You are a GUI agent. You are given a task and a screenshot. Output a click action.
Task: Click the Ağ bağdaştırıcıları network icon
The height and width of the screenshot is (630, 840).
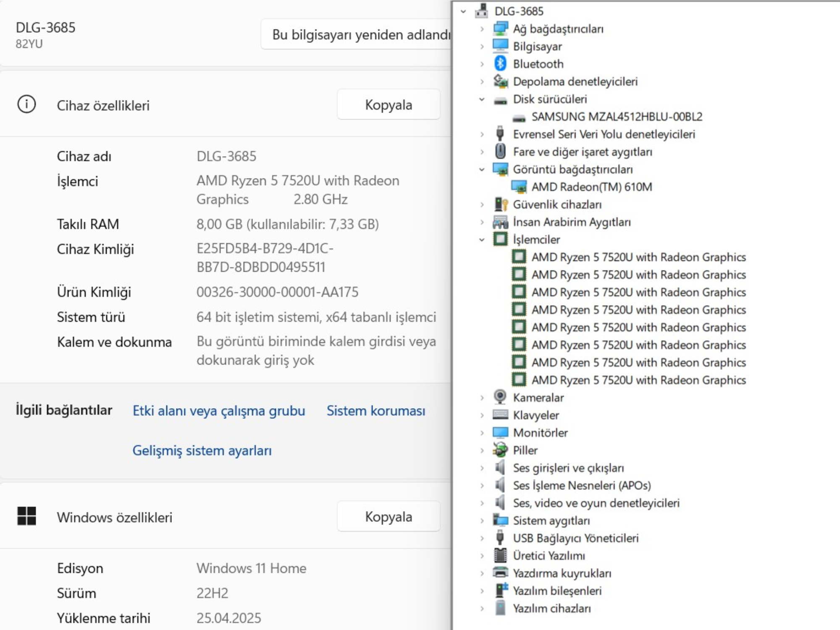(x=500, y=29)
